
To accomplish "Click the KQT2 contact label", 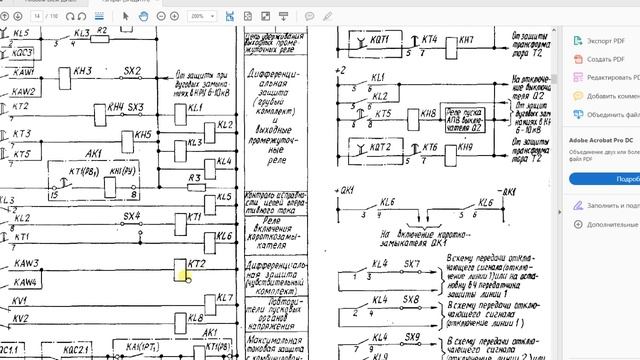I will tap(380, 147).
